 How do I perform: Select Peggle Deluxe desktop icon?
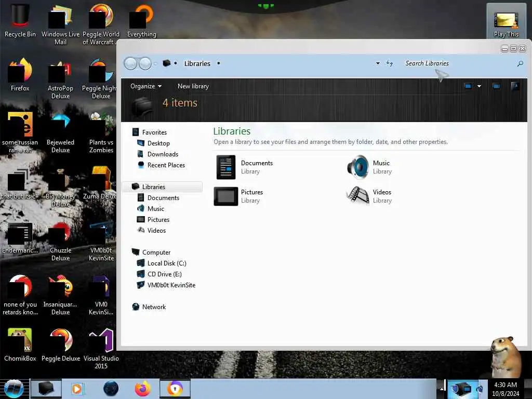coord(60,344)
